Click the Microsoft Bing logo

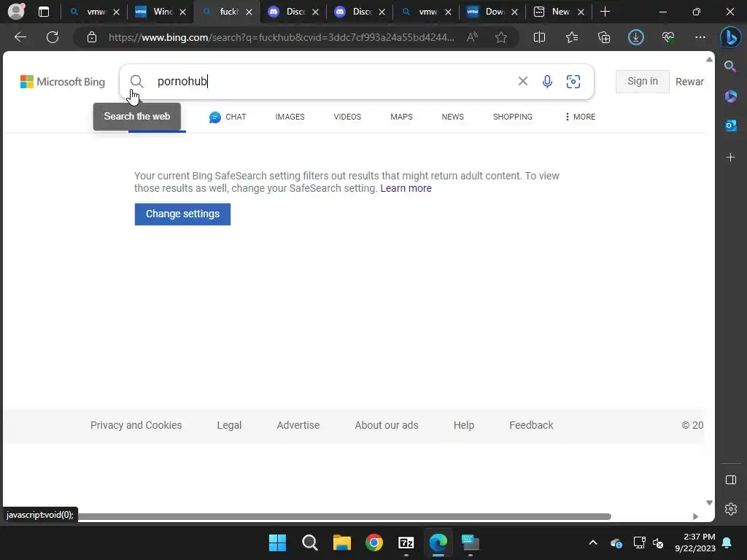(63, 82)
